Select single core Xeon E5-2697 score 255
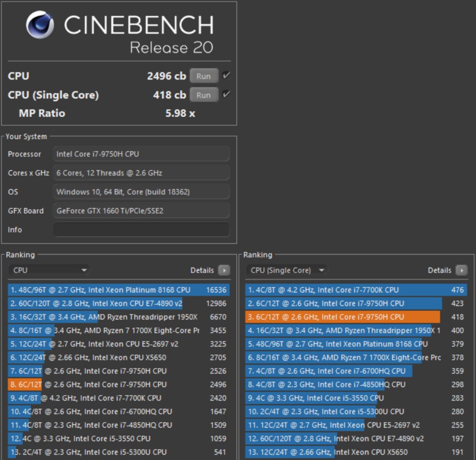 [356, 425]
